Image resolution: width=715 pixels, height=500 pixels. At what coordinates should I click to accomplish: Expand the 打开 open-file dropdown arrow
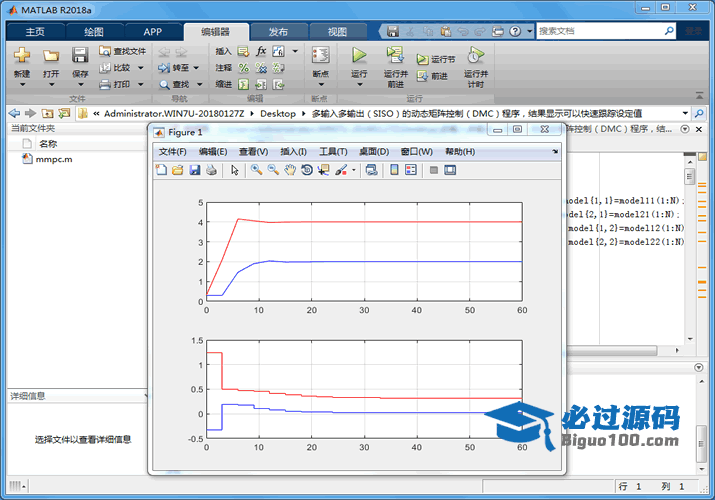(51, 85)
